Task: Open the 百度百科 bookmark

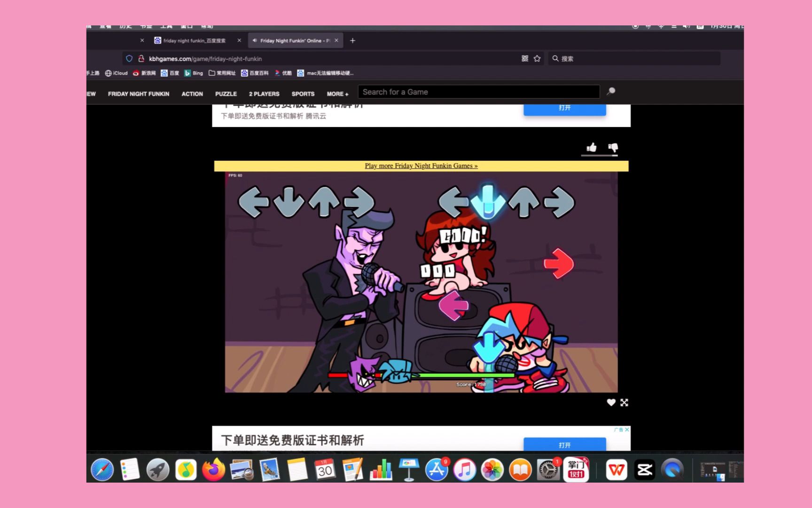Action: coord(255,73)
